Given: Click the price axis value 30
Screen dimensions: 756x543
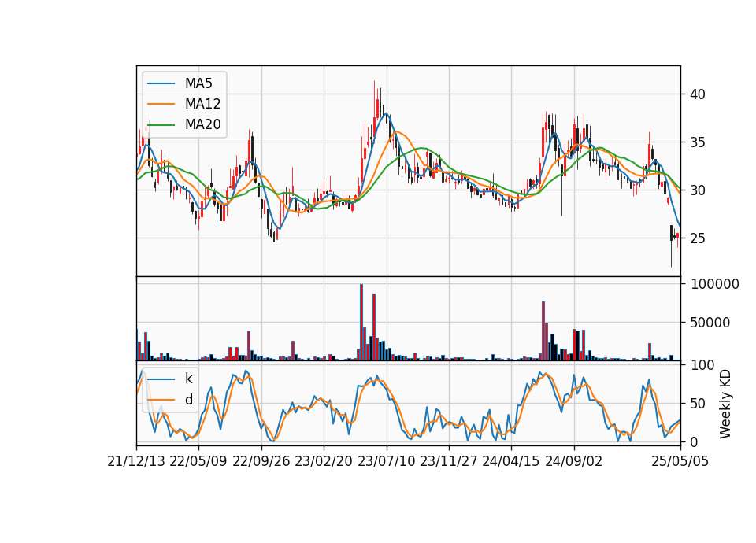Looking at the screenshot, I should [698, 190].
